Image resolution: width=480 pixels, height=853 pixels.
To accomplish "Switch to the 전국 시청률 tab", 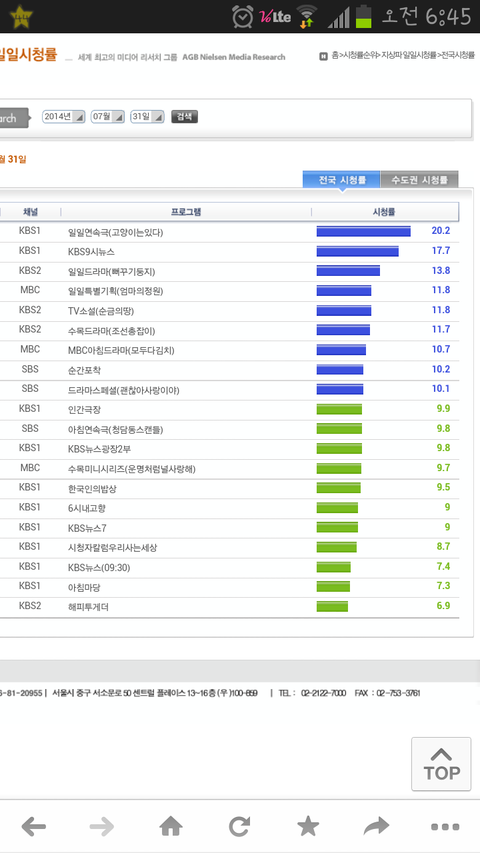I will click(x=342, y=180).
